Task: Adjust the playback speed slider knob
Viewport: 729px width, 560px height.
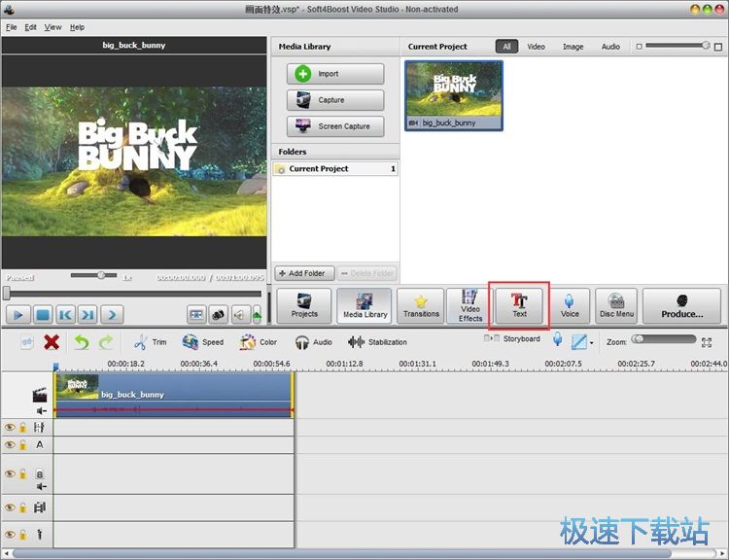Action: coord(101,275)
